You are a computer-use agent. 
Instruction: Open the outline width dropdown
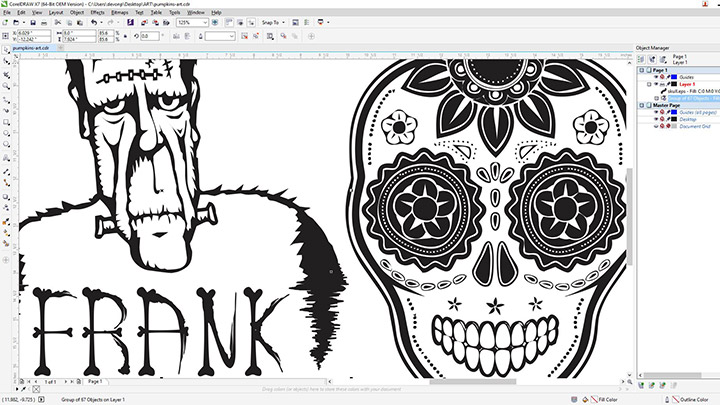point(231,36)
